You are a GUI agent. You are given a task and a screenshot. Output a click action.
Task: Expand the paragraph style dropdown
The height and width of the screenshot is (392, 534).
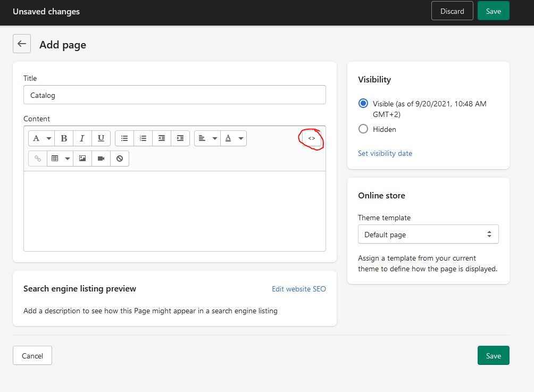(41, 138)
